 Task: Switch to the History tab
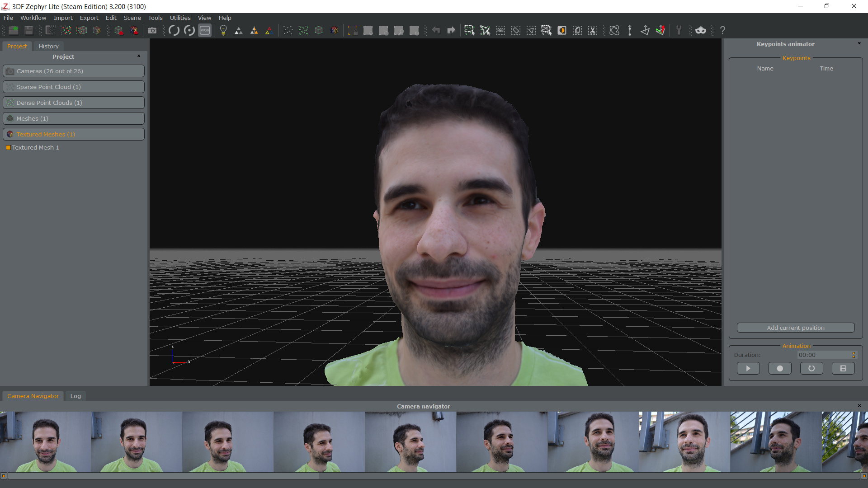click(48, 46)
